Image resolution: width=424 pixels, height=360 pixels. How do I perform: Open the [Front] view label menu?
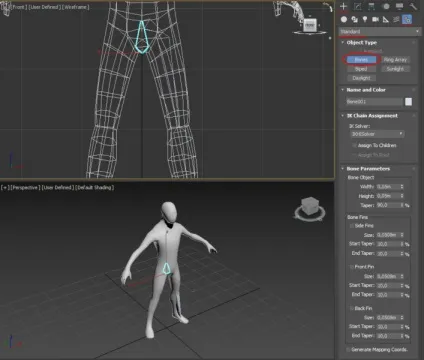point(19,7)
